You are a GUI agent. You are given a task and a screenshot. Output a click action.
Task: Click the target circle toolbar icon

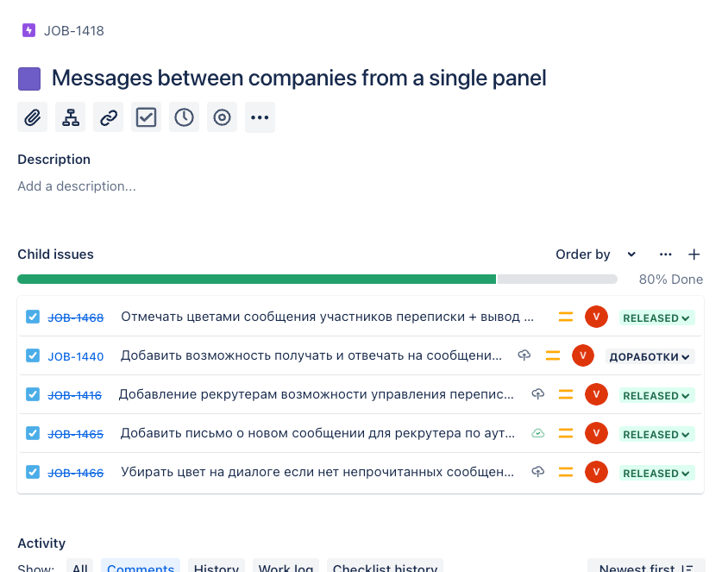point(222,117)
